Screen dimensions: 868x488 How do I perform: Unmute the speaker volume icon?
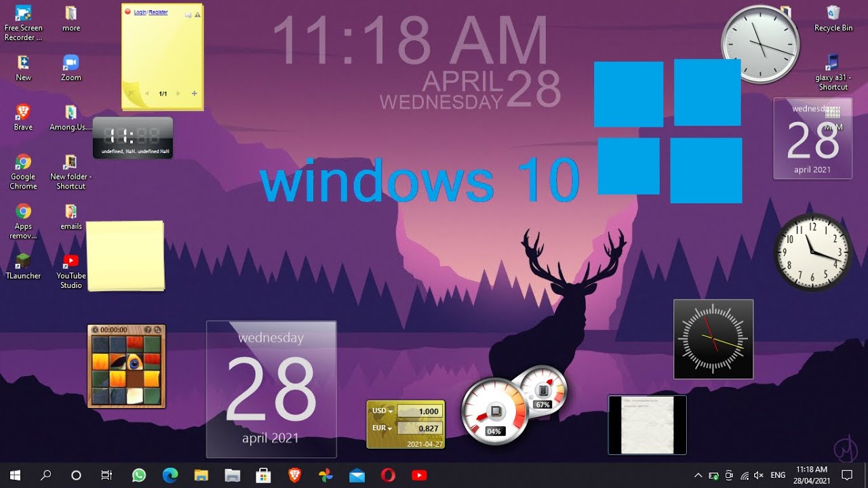(x=759, y=475)
